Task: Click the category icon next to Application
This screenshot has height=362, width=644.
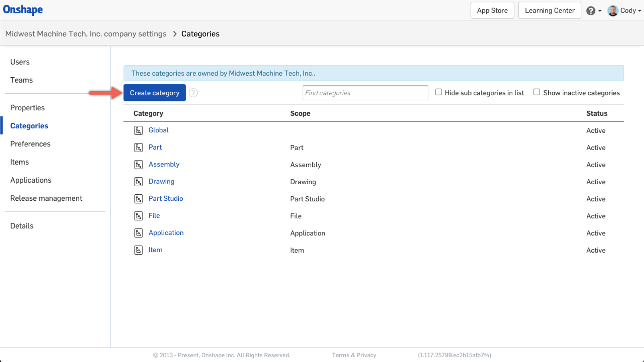Action: coord(138,233)
